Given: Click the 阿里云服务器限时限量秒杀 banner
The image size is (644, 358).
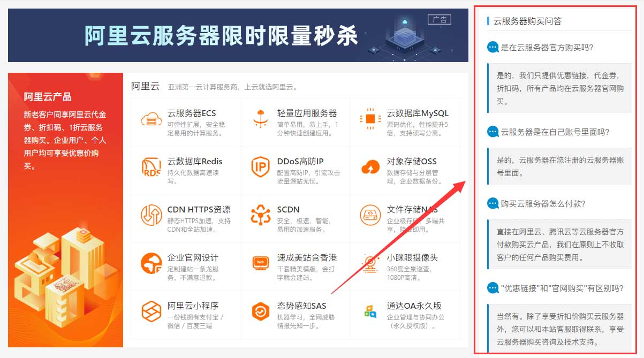Looking at the screenshot, I should tap(238, 35).
